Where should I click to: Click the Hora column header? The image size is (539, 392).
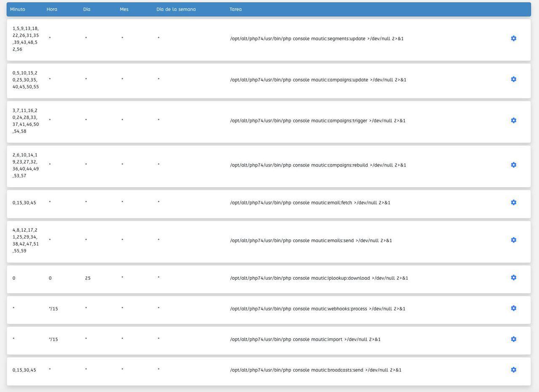pos(52,9)
